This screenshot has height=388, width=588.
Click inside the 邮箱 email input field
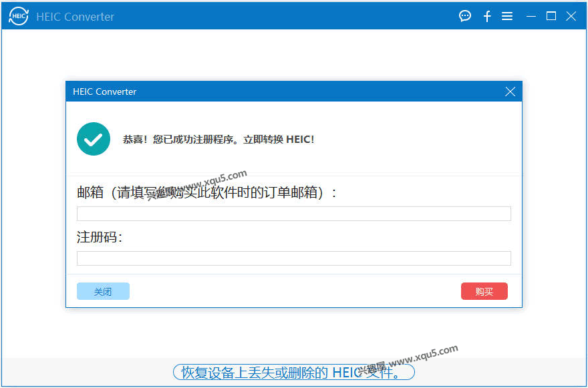(x=294, y=213)
